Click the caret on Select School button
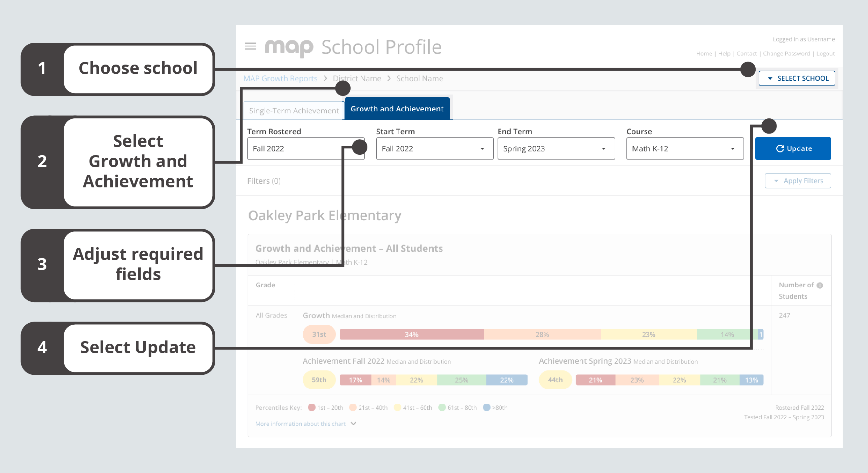 click(770, 78)
